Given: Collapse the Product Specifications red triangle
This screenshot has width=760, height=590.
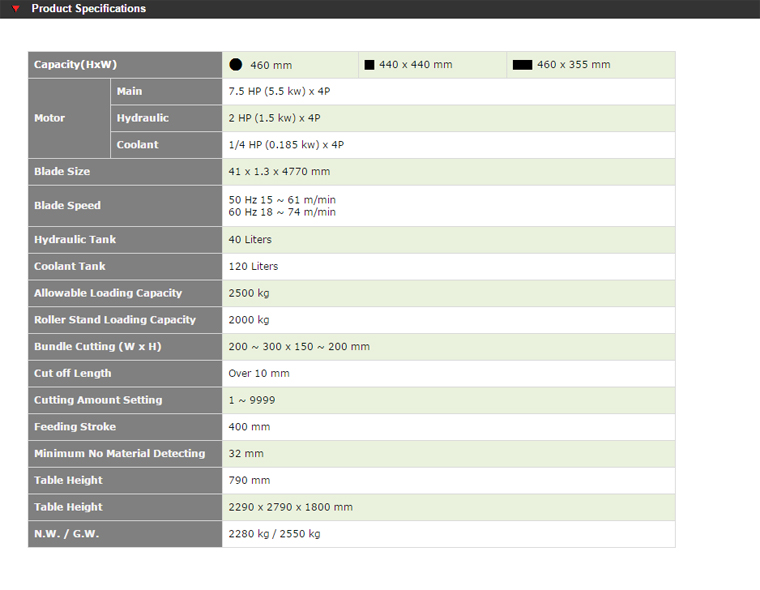Looking at the screenshot, I should 16,9.
